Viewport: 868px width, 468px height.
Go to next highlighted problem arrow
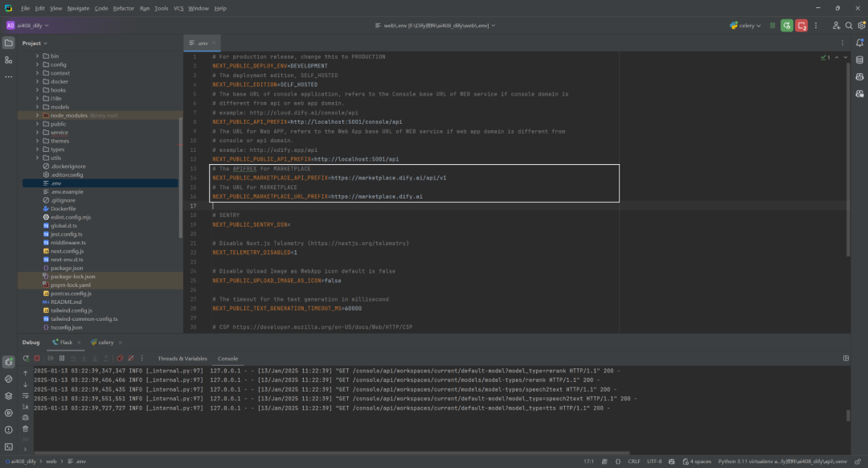click(x=845, y=58)
